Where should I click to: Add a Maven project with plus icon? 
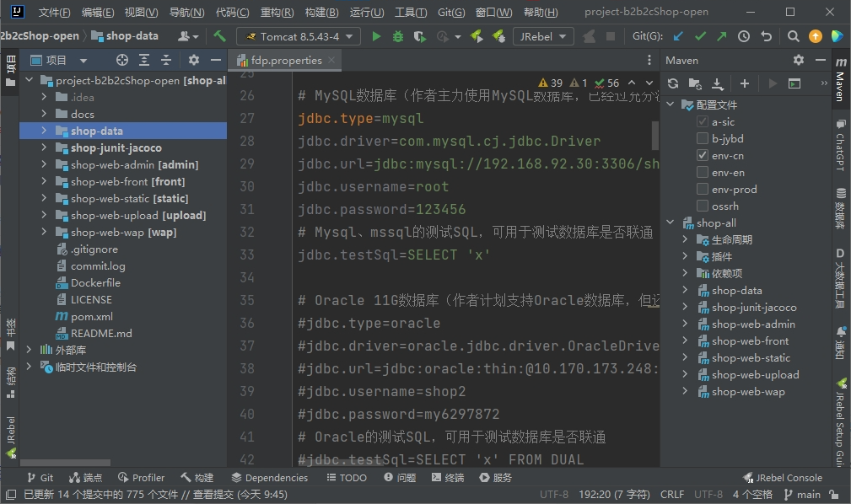(x=745, y=83)
